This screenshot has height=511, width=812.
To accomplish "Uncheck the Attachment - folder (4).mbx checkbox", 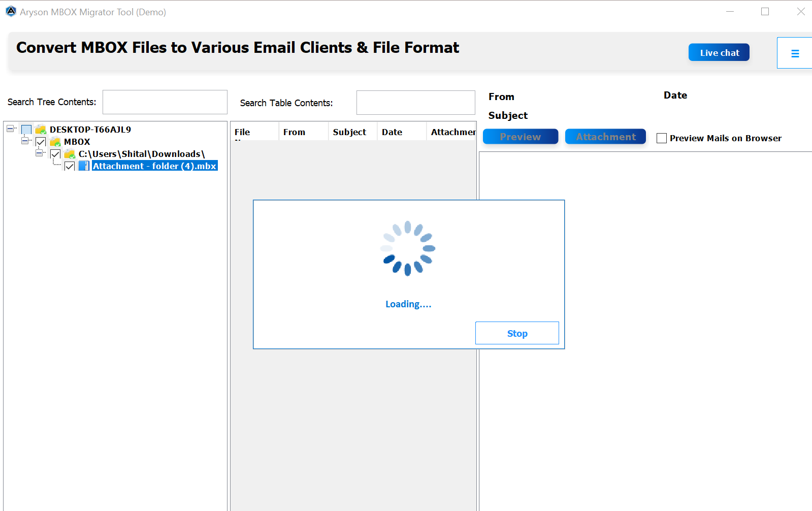I will click(70, 166).
